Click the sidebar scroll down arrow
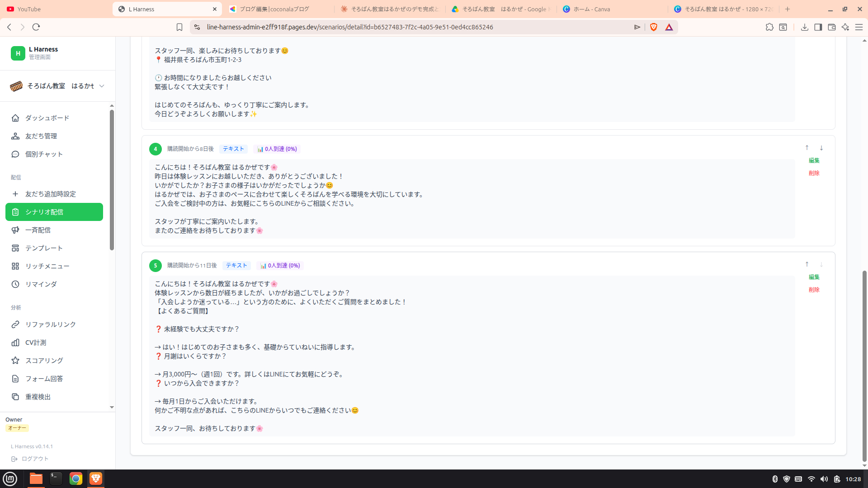 [x=112, y=407]
